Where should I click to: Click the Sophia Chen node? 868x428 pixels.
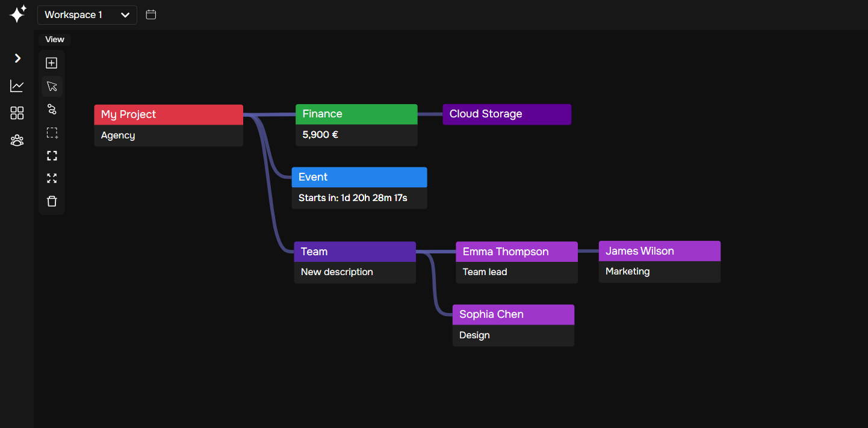(513, 314)
